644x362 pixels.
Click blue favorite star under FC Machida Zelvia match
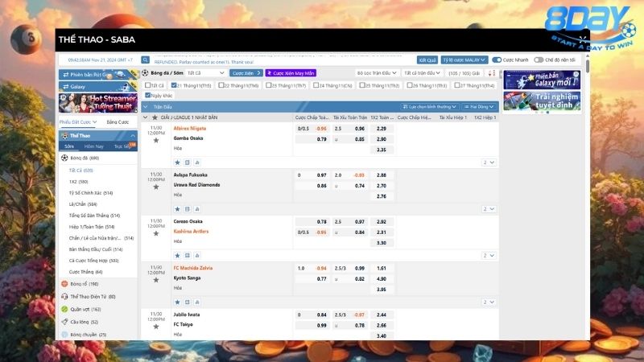(x=177, y=302)
